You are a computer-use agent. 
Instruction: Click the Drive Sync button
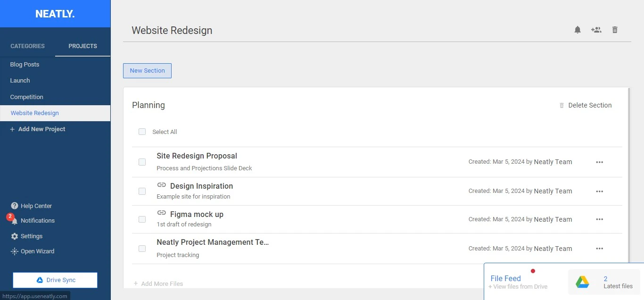pos(55,280)
